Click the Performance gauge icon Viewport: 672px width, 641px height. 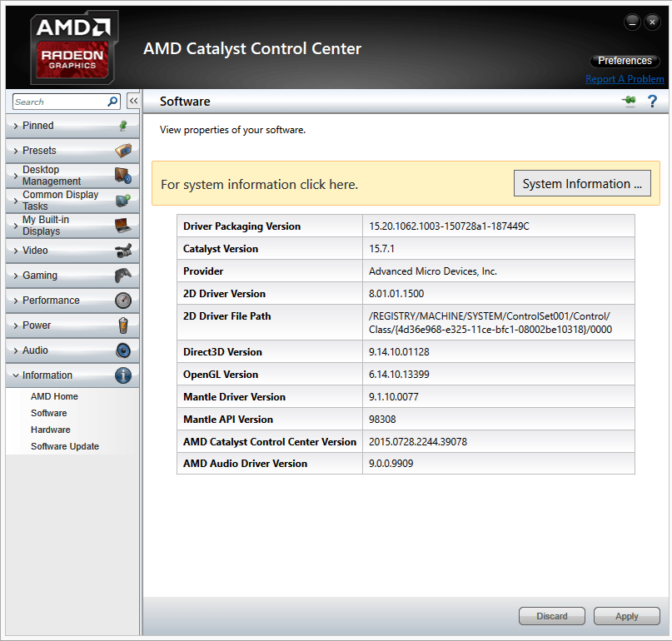pyautogui.click(x=123, y=301)
